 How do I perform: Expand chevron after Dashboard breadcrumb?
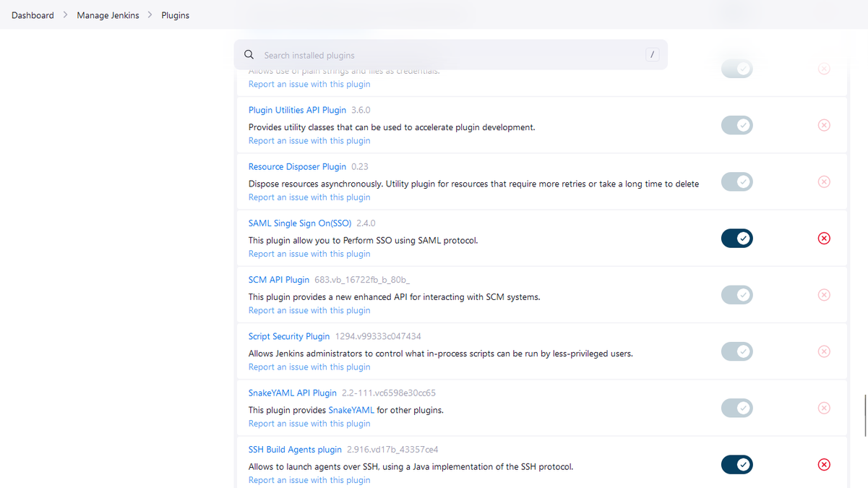[x=65, y=14]
